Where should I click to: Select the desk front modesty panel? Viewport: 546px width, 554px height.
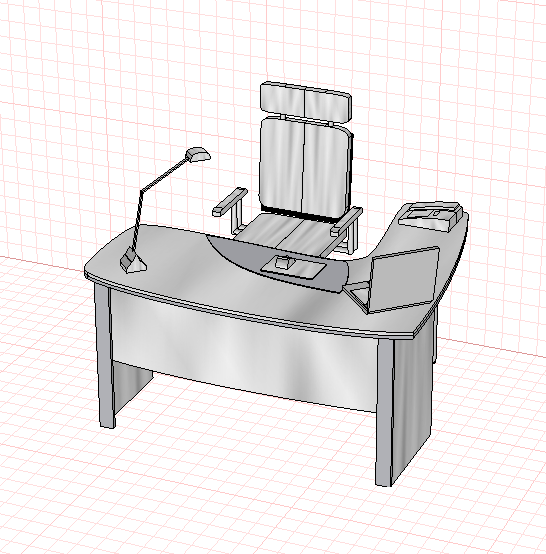coord(244,350)
